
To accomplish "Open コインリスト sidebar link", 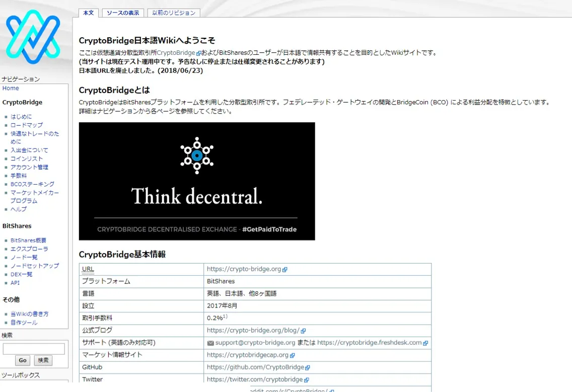I will pos(27,159).
